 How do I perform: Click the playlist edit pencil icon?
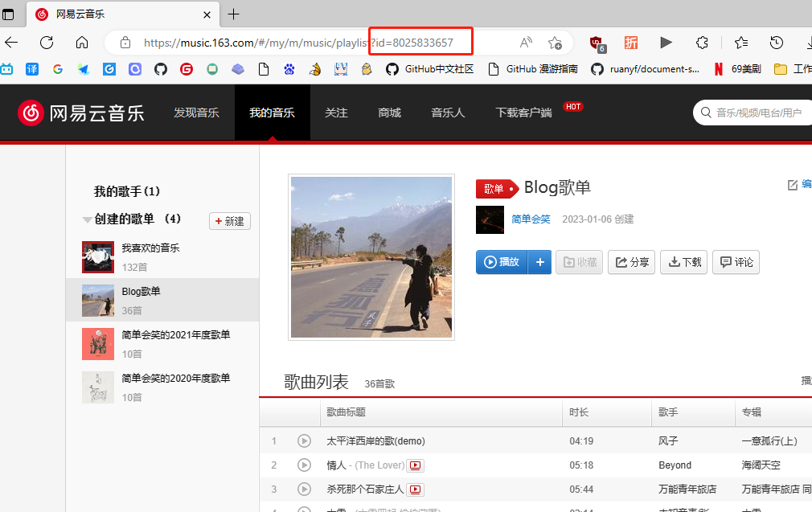[x=793, y=185]
